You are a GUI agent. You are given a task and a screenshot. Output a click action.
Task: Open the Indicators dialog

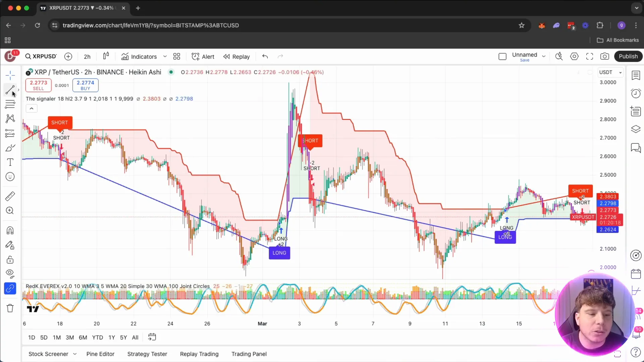point(139,57)
